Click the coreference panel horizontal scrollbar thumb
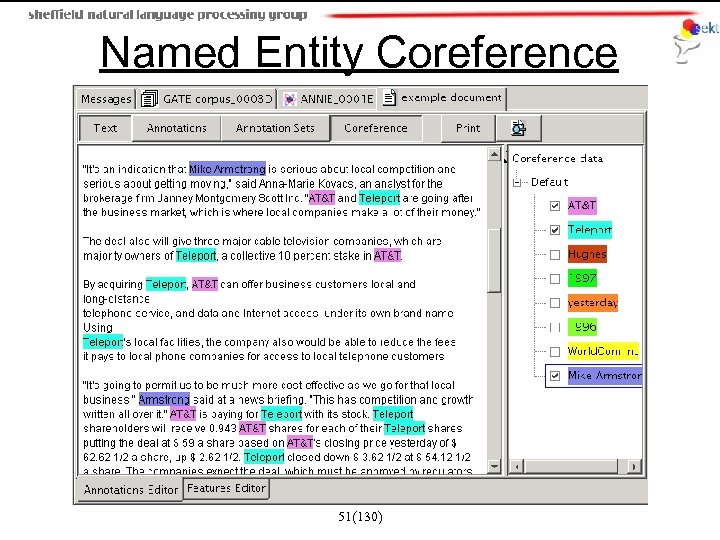This screenshot has width=720, height=540. click(x=571, y=467)
